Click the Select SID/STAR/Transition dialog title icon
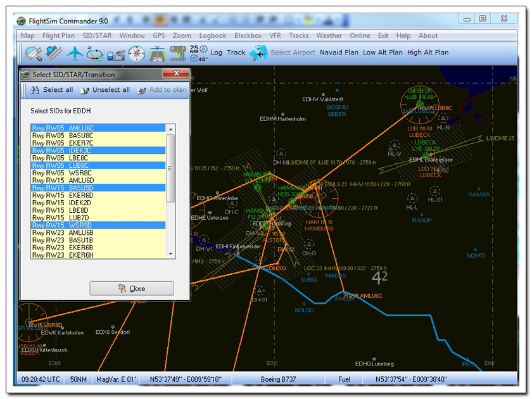This screenshot has height=399, width=532. tap(25, 74)
